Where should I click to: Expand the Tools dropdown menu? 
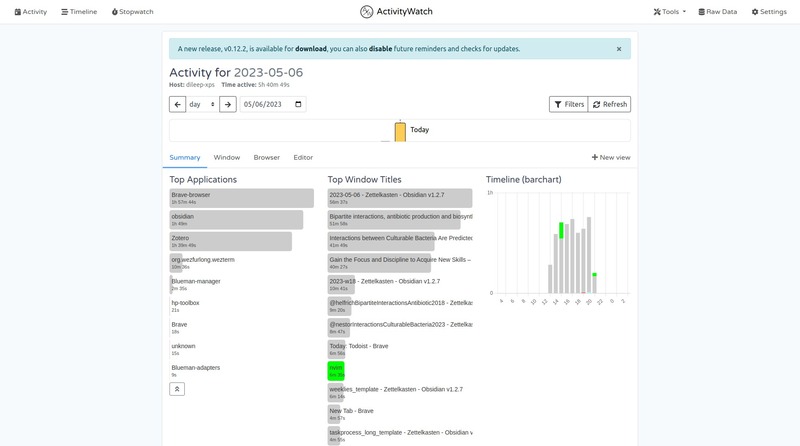click(x=669, y=12)
